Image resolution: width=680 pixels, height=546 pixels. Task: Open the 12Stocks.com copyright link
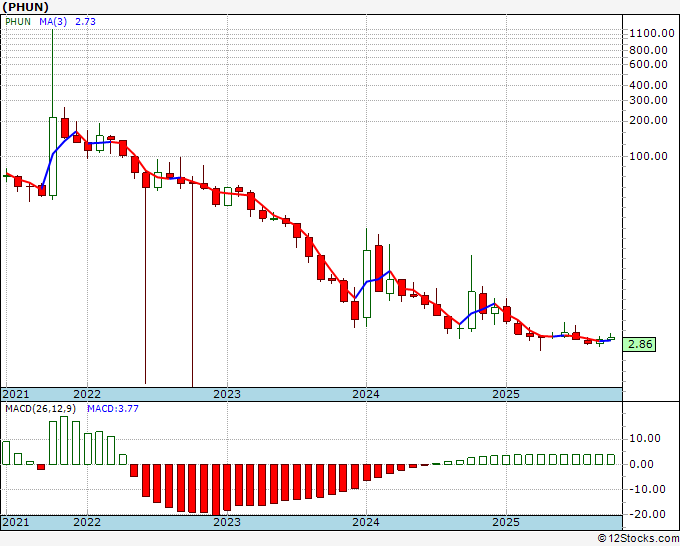click(x=638, y=539)
